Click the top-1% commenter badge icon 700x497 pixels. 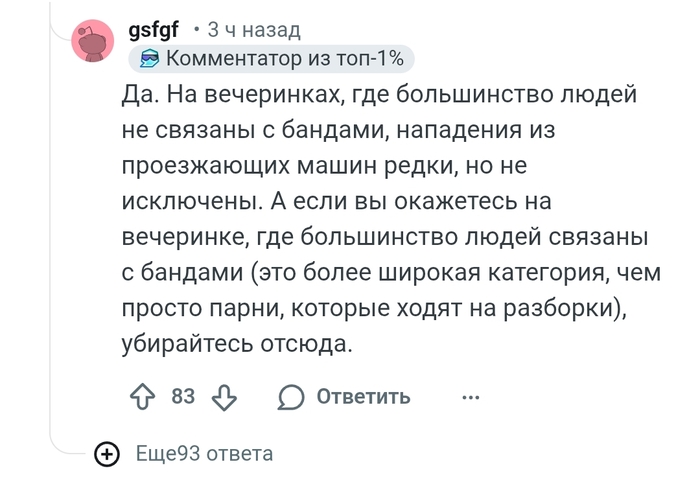click(149, 60)
